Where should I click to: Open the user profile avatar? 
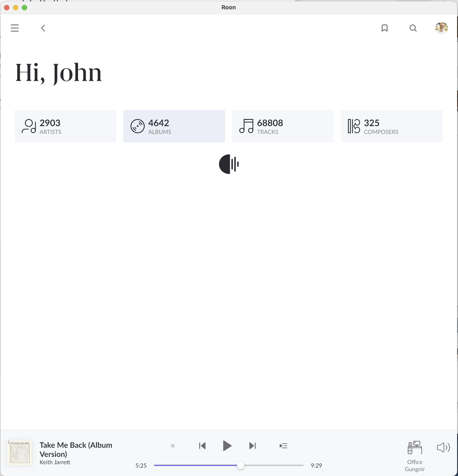[x=441, y=28]
